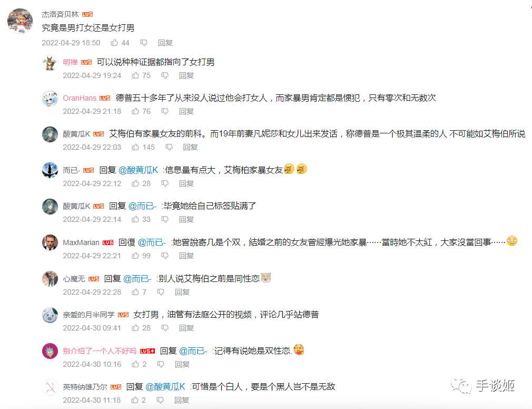Reply to 别介绍了一个人不好吗's comment
The image size is (532, 409).
[x=182, y=364]
